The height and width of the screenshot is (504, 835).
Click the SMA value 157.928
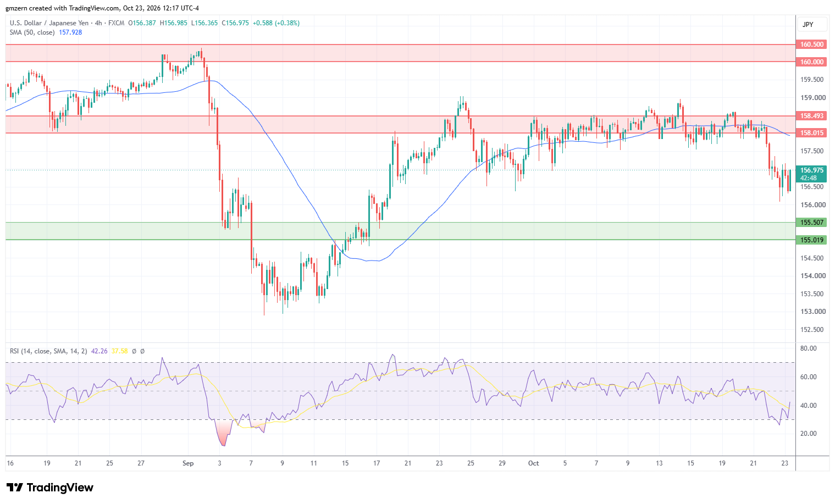pos(70,32)
